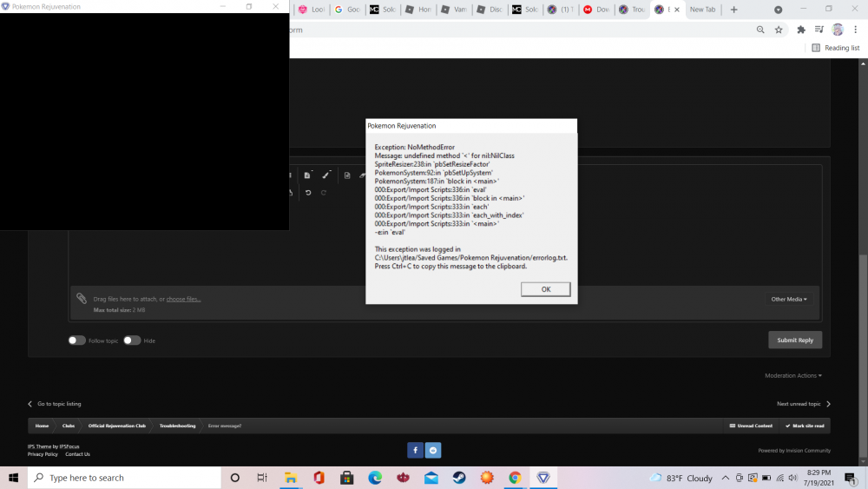Screen dimensions: 868x489
Task: Click the redo icon in the reply editor
Action: click(x=324, y=193)
